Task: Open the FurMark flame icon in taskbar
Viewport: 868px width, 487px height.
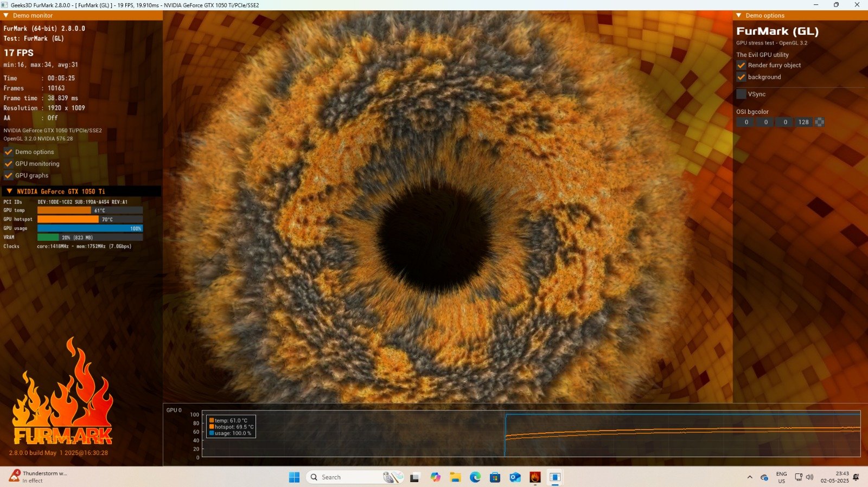Action: point(535,477)
